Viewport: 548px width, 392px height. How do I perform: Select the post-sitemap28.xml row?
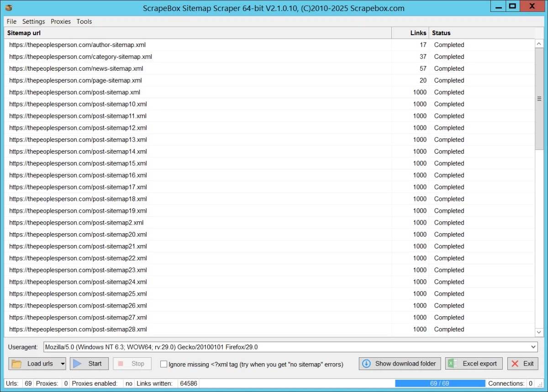[x=269, y=329]
